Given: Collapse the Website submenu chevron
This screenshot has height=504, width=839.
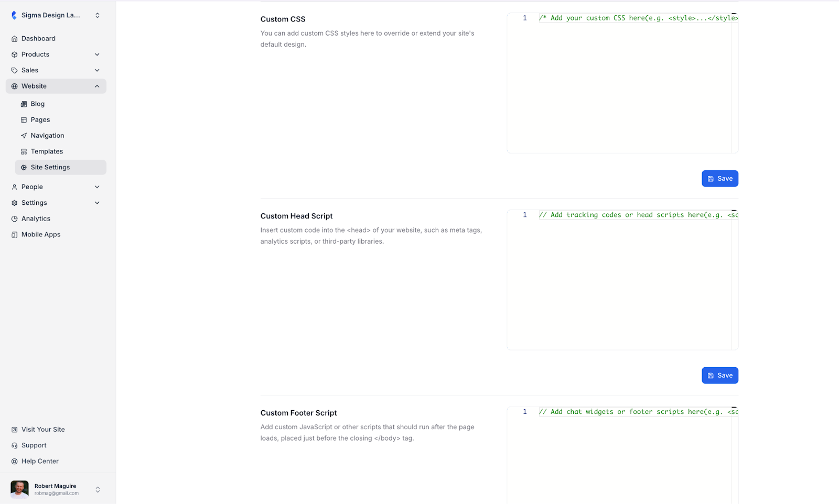Looking at the screenshot, I should pyautogui.click(x=97, y=86).
